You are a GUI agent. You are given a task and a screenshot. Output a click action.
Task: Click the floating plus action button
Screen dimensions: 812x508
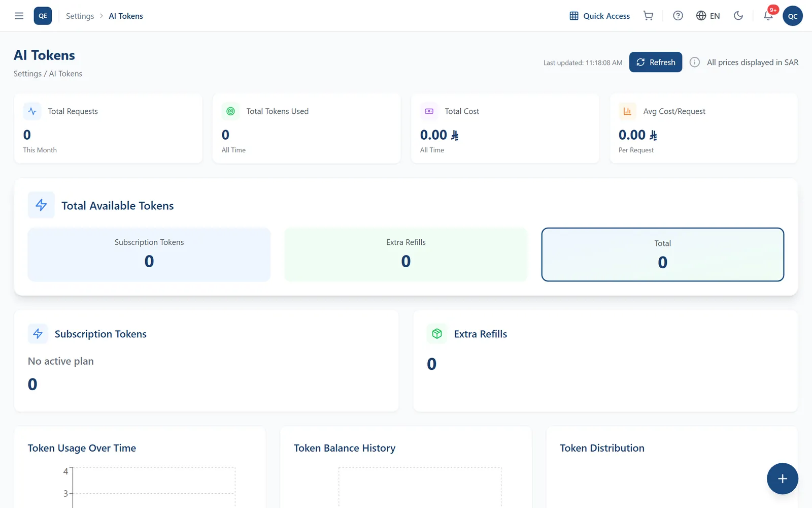782,479
